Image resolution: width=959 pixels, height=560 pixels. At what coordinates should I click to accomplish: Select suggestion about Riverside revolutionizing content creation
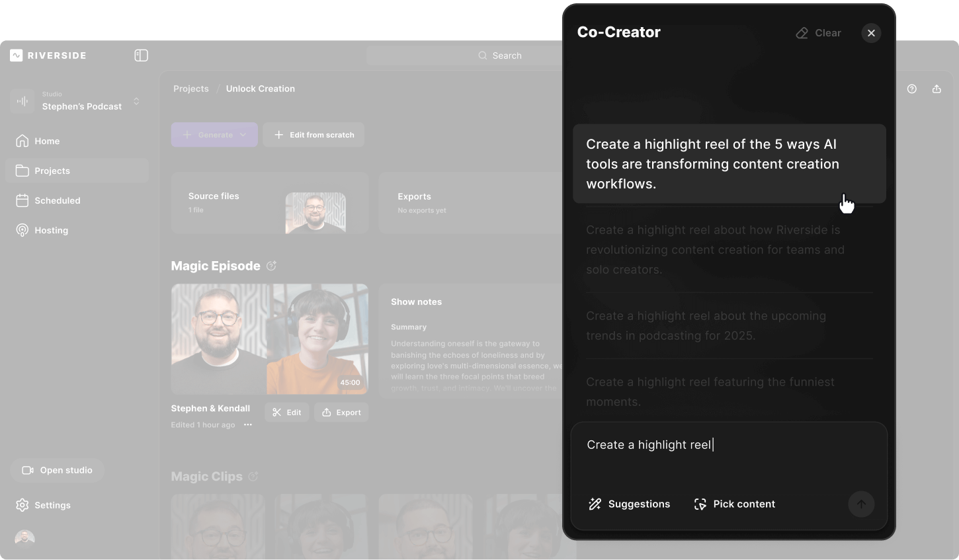tap(730, 250)
